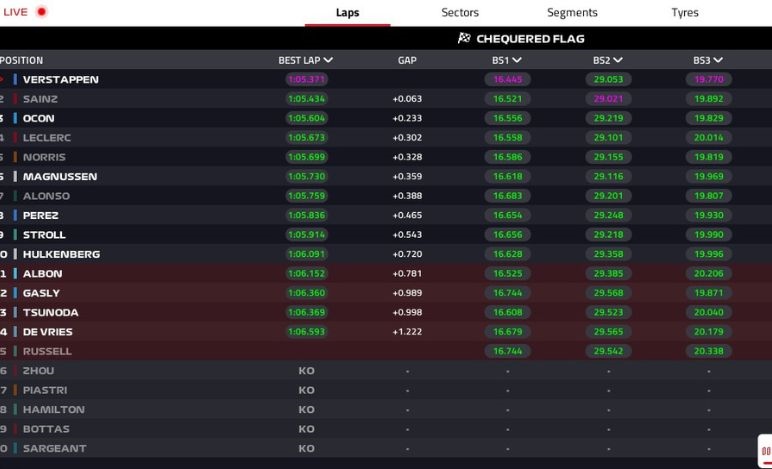The height and width of the screenshot is (469, 772).
Task: Switch to the Segments tab
Action: pyautogui.click(x=572, y=13)
